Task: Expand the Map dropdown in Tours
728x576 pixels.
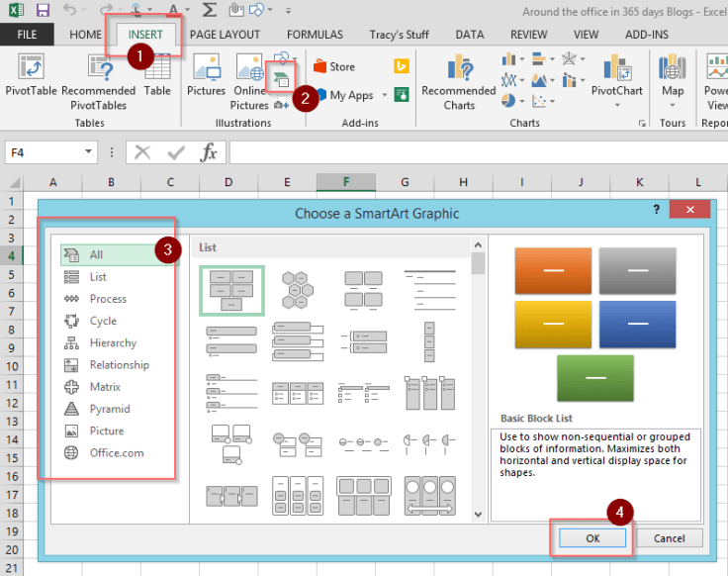Action: pyautogui.click(x=673, y=104)
